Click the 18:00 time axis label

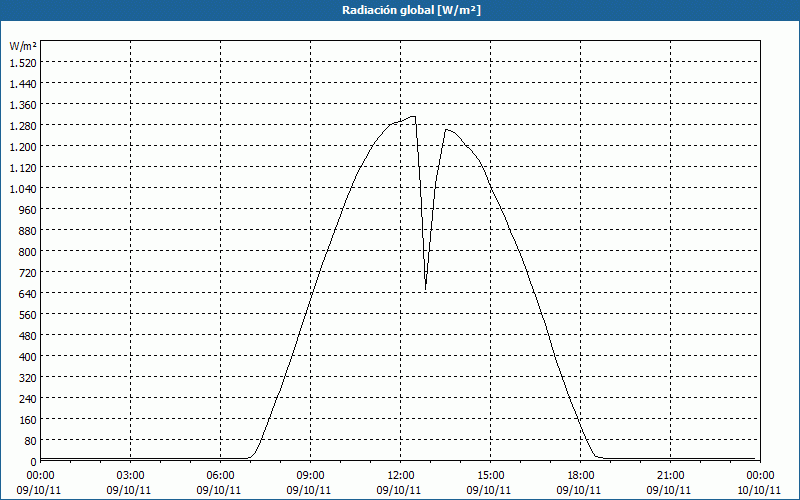[581, 476]
